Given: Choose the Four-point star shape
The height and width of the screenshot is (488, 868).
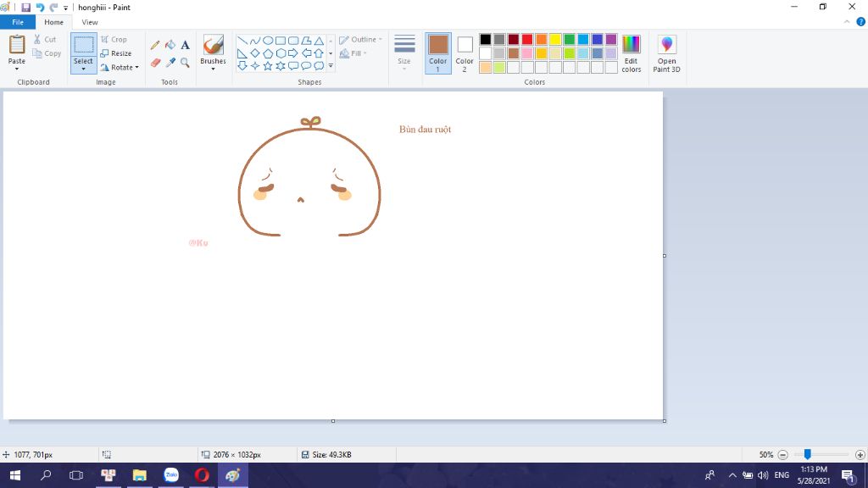Looking at the screenshot, I should pyautogui.click(x=255, y=66).
